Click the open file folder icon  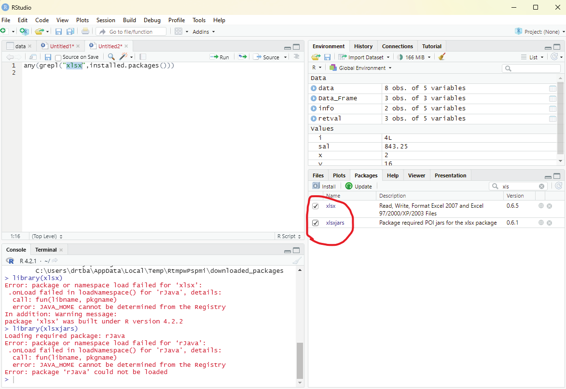39,31
